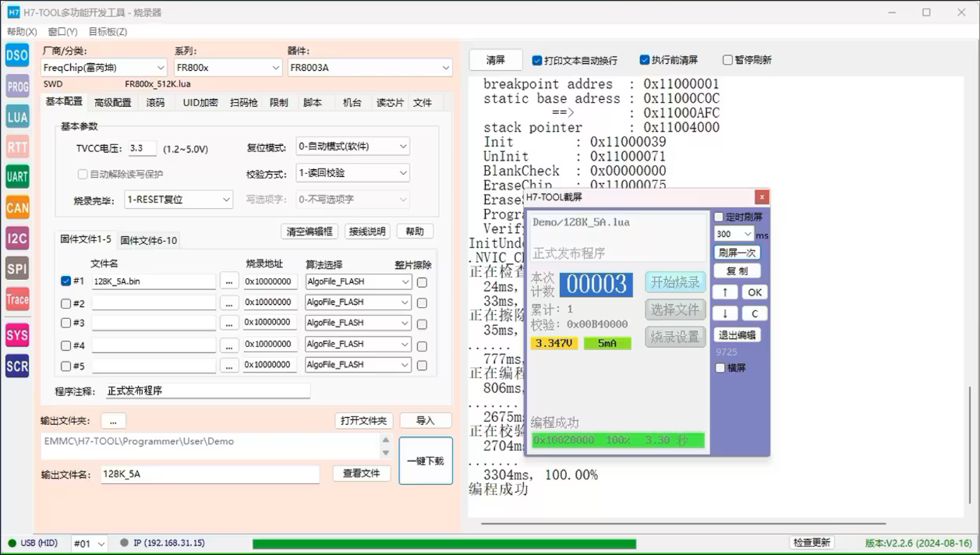Screen dimensions: 980x555
Task: Click the 退出编辑 button
Action: [x=737, y=335]
